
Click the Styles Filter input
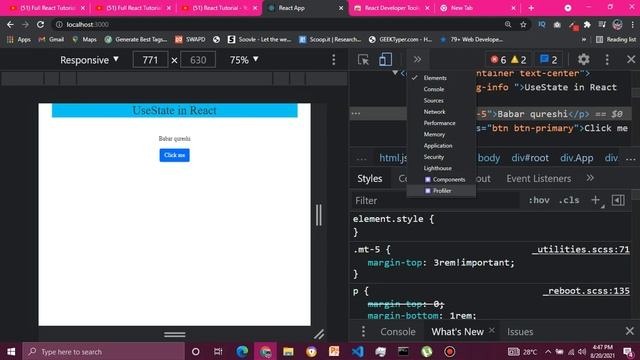point(435,200)
